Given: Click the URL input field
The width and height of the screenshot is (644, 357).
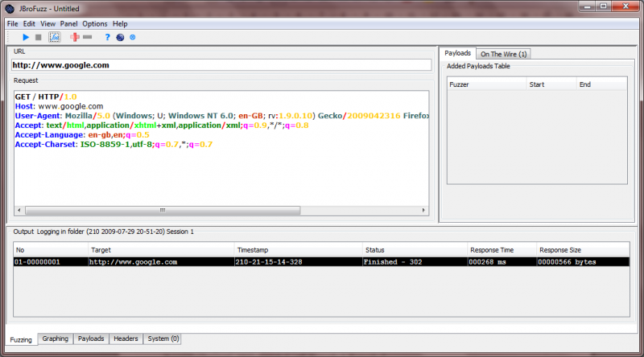Looking at the screenshot, I should pyautogui.click(x=221, y=65).
